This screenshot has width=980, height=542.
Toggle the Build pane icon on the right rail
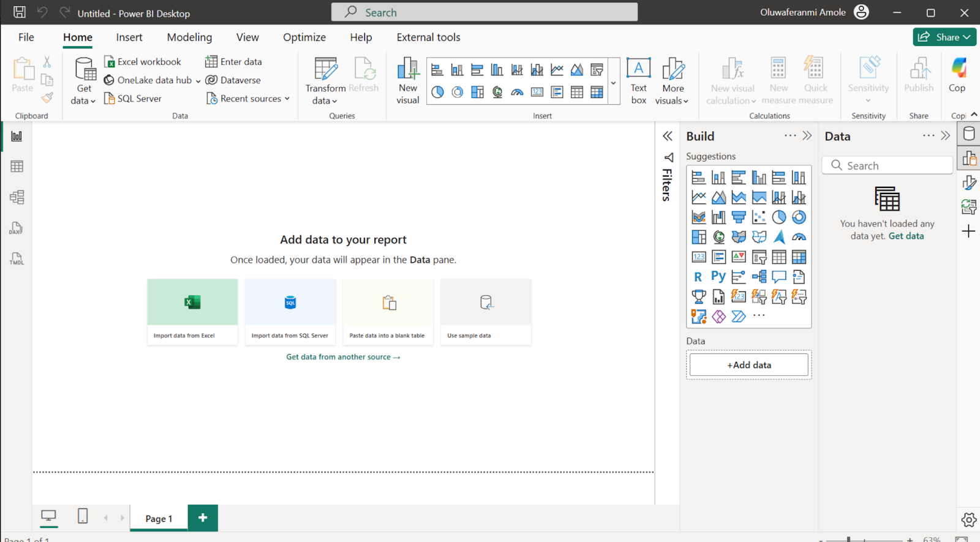tap(969, 158)
